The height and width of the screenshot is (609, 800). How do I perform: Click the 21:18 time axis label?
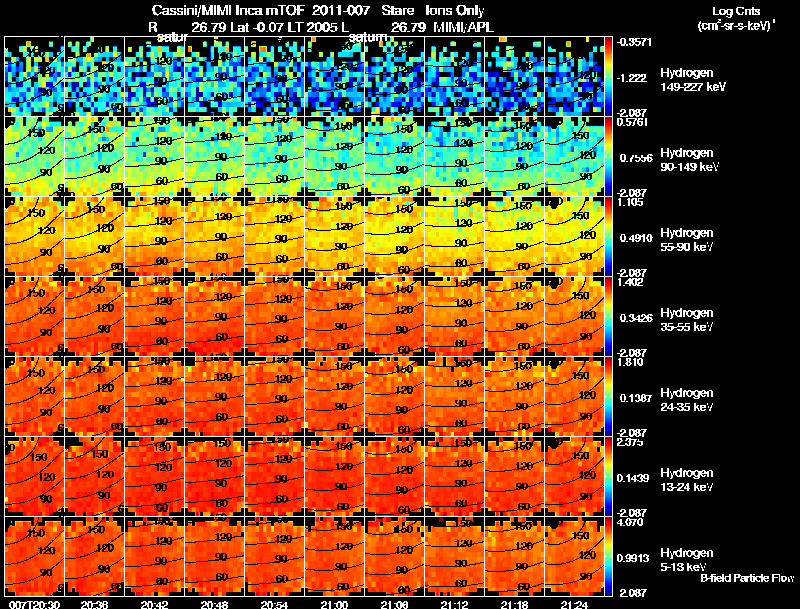pos(515,604)
